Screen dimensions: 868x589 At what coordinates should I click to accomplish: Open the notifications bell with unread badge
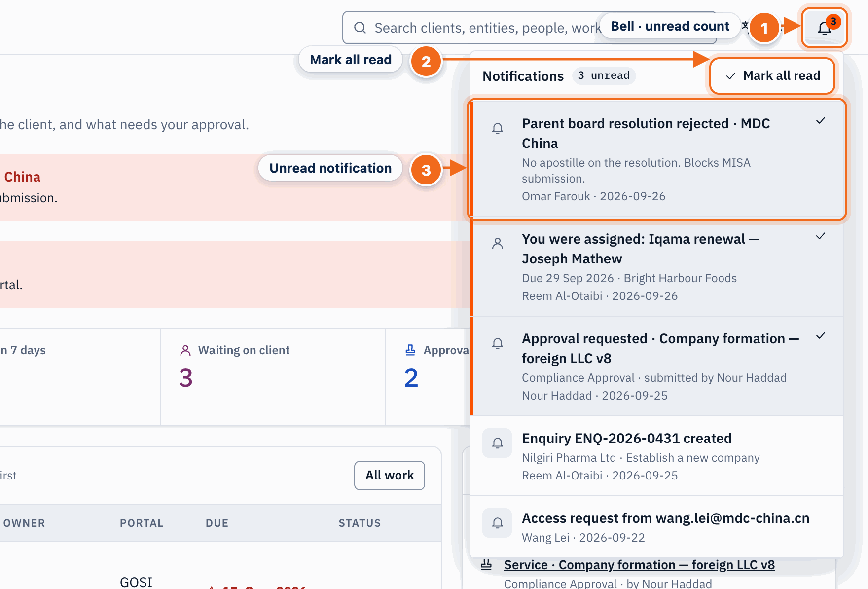click(x=825, y=28)
